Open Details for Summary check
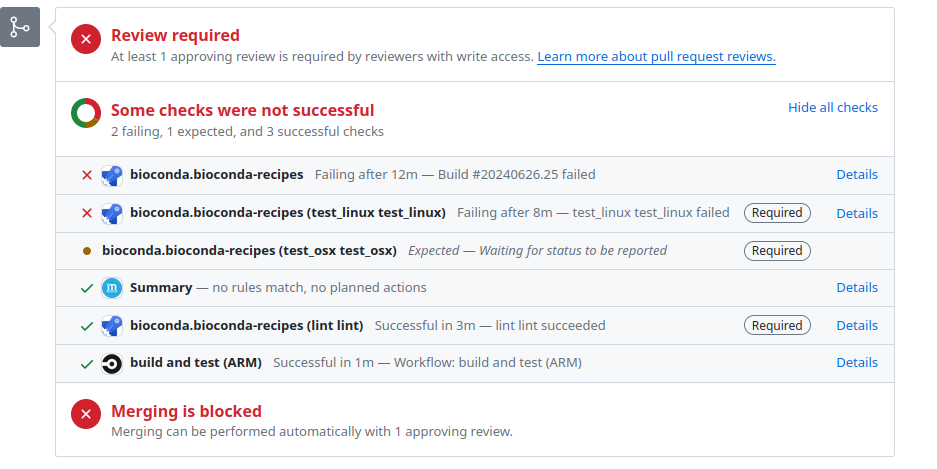 [857, 287]
